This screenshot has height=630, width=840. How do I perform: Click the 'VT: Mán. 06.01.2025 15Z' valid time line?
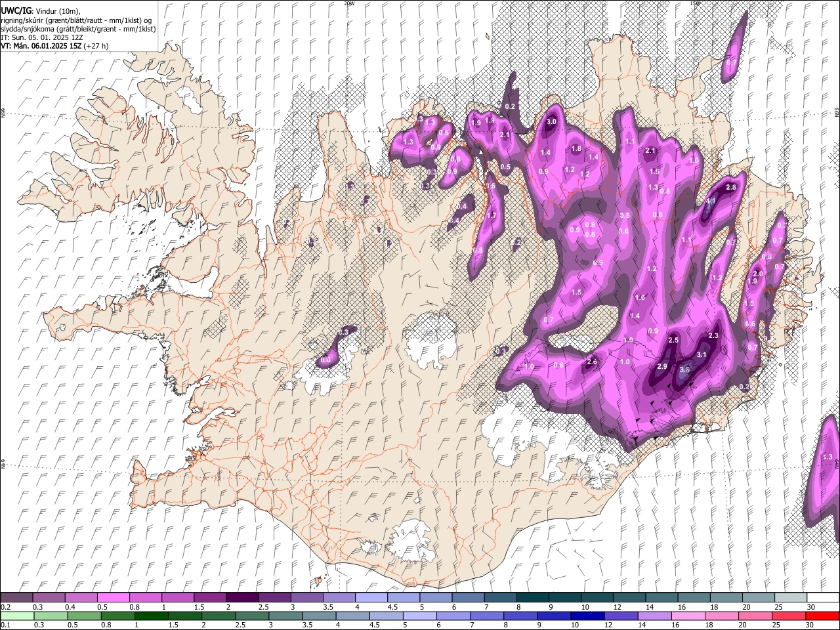click(x=41, y=46)
